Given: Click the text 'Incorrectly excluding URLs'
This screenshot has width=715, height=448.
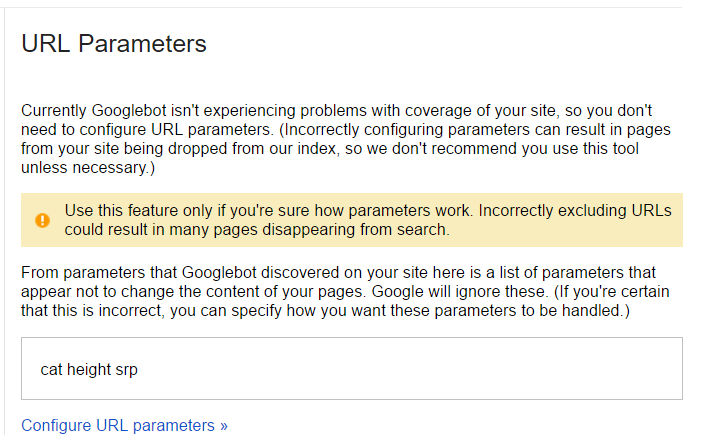Looking at the screenshot, I should (575, 210).
